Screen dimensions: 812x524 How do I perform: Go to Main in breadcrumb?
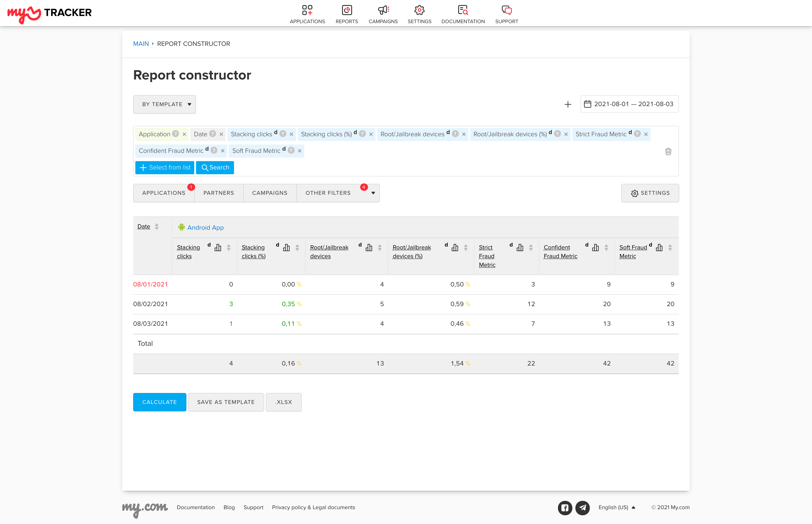click(141, 44)
